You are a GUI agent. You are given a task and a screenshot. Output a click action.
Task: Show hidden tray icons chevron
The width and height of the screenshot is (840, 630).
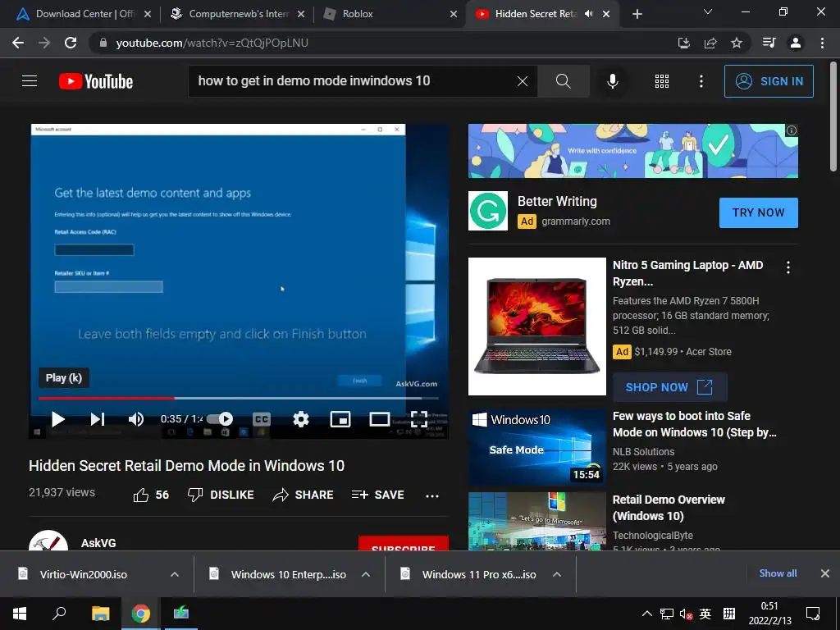(x=646, y=614)
